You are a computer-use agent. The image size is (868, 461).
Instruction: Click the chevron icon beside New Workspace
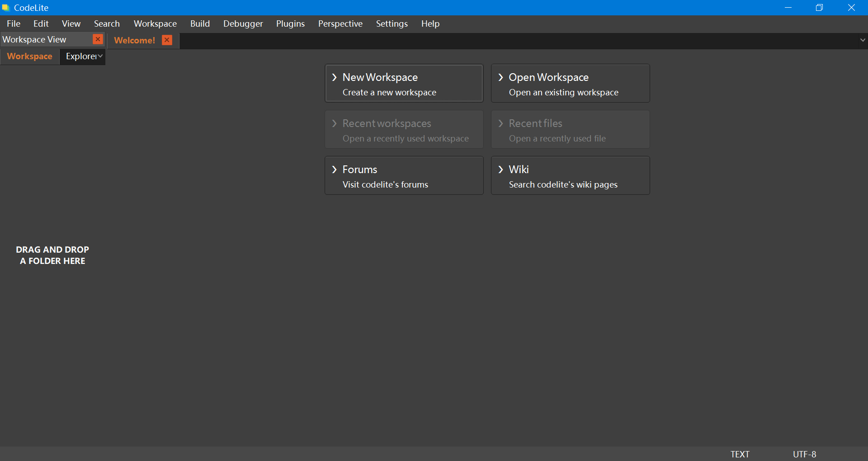click(x=335, y=77)
